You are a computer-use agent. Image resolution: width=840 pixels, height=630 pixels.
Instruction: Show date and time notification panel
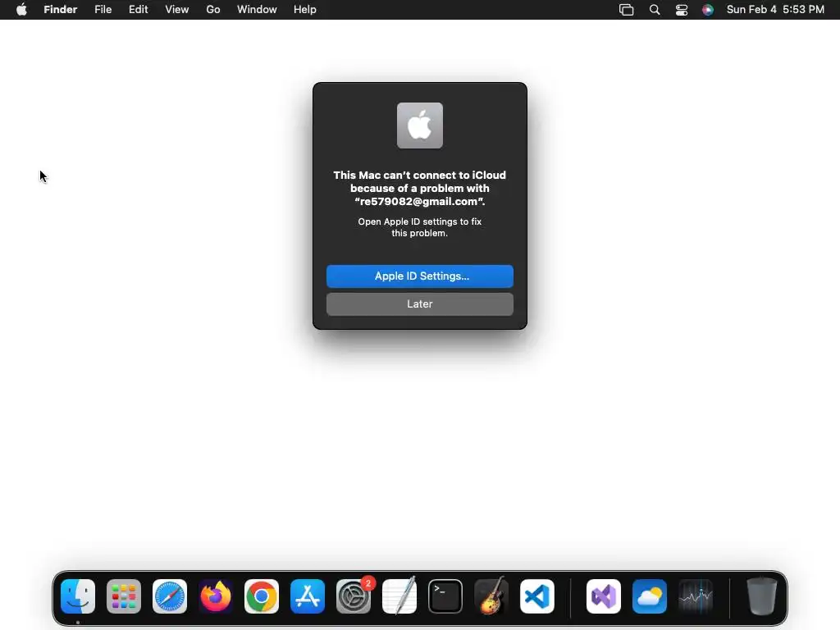(x=775, y=10)
